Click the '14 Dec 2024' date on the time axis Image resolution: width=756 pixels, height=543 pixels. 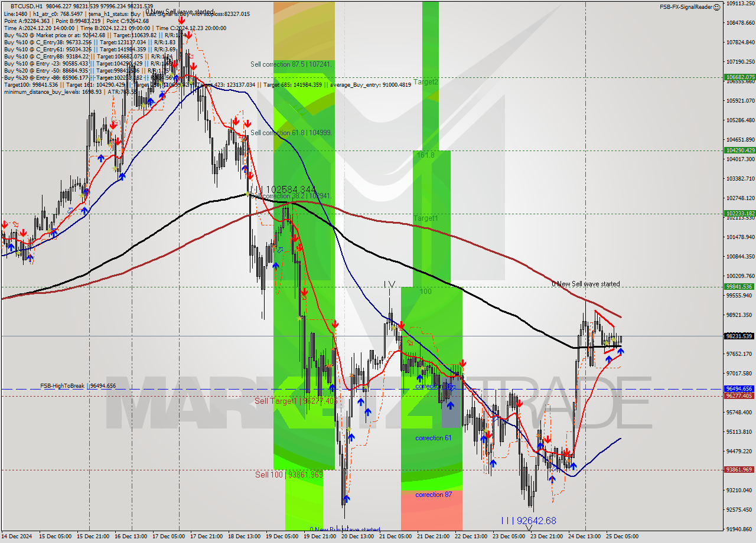point(18,537)
